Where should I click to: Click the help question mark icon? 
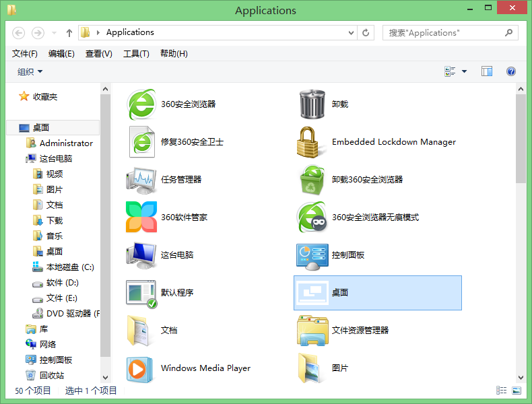510,71
